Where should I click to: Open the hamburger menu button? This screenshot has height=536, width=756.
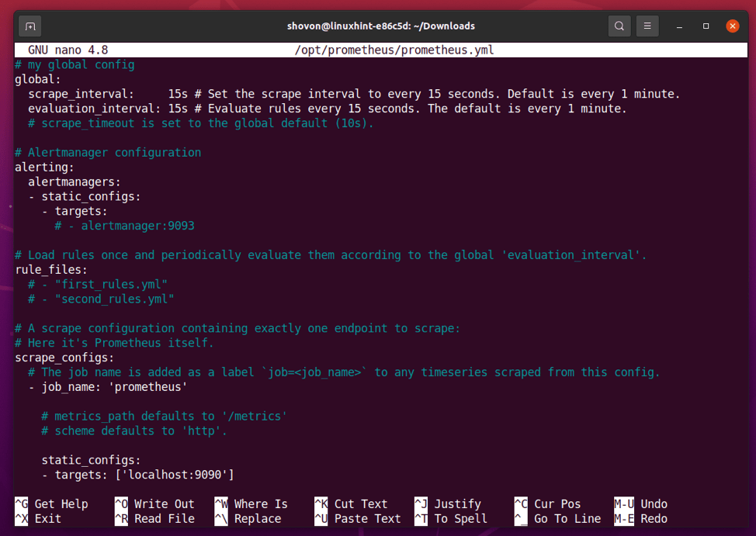[647, 26]
